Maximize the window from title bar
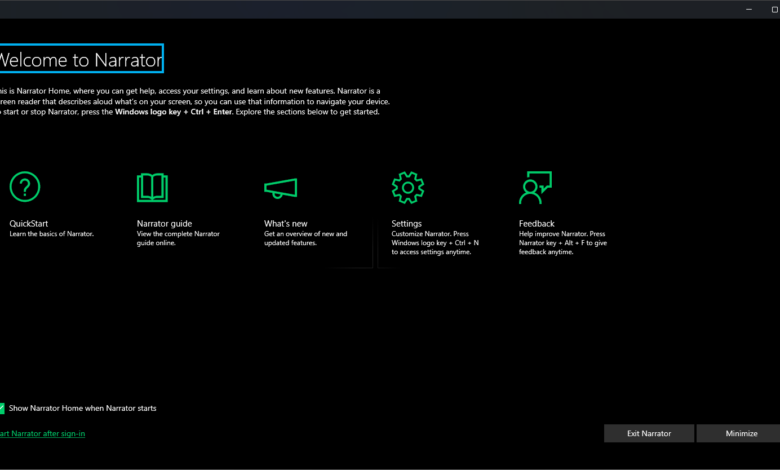This screenshot has width=780, height=470. pyautogui.click(x=774, y=9)
